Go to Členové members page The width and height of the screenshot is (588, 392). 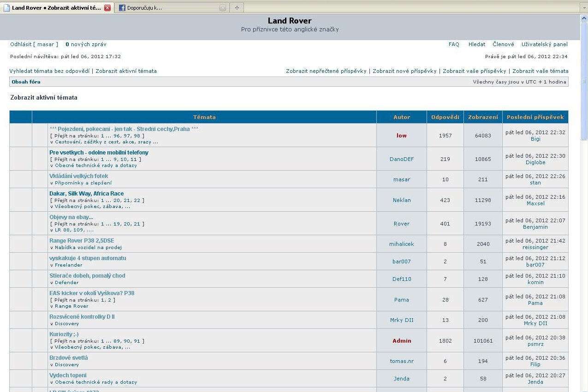tap(503, 44)
